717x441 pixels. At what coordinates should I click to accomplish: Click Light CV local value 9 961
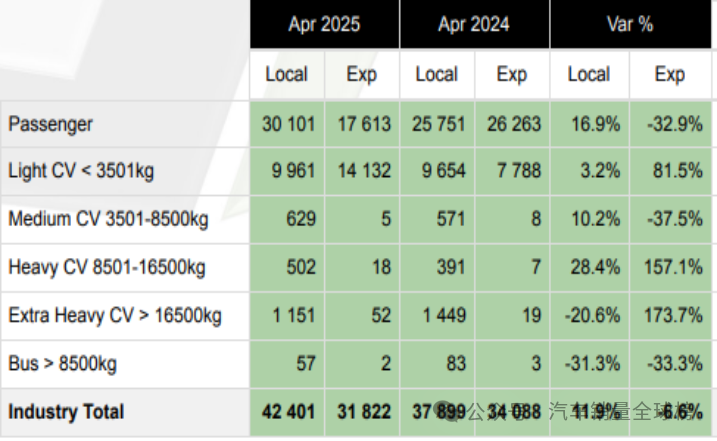point(294,171)
